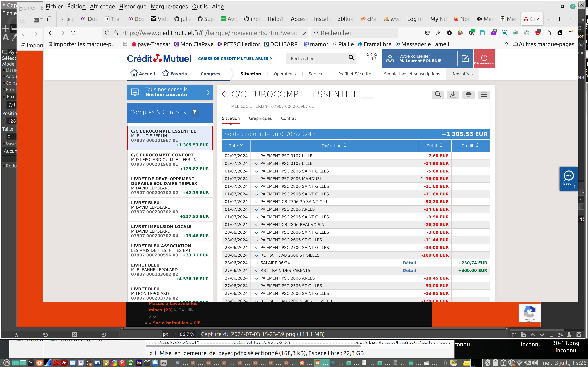Click the account search magnifier icon

[x=438, y=94]
